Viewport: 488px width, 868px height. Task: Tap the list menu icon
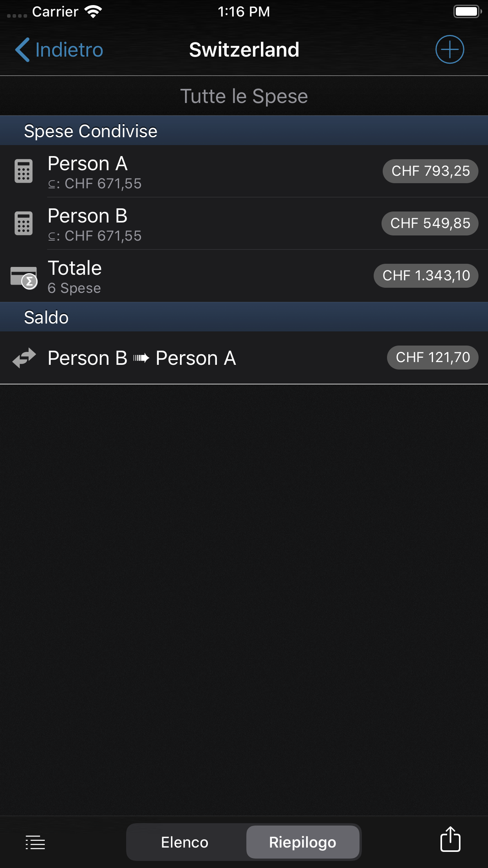pos(35,842)
